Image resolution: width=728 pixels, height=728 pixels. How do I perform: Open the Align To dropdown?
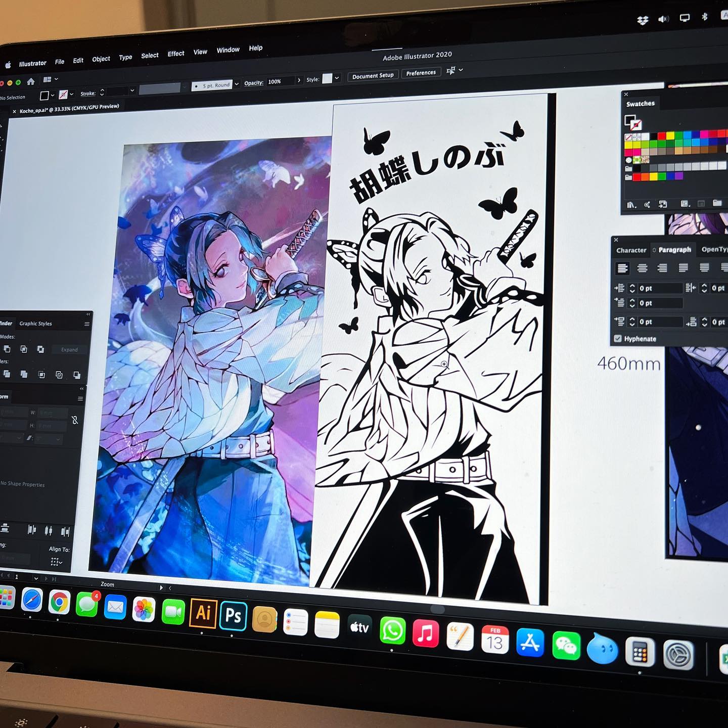(57, 562)
